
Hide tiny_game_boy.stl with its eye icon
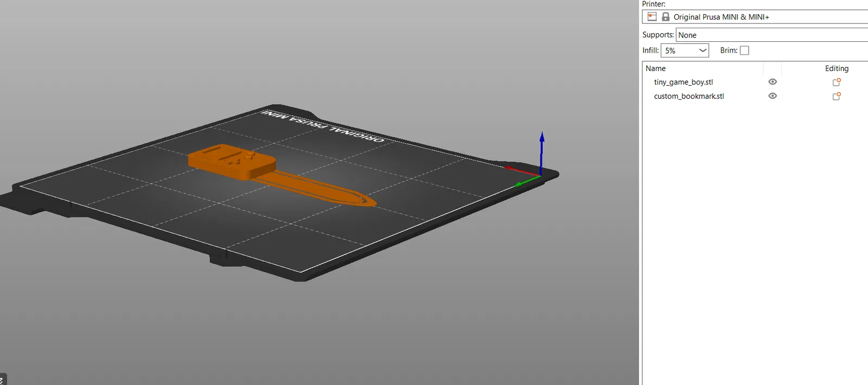(773, 82)
